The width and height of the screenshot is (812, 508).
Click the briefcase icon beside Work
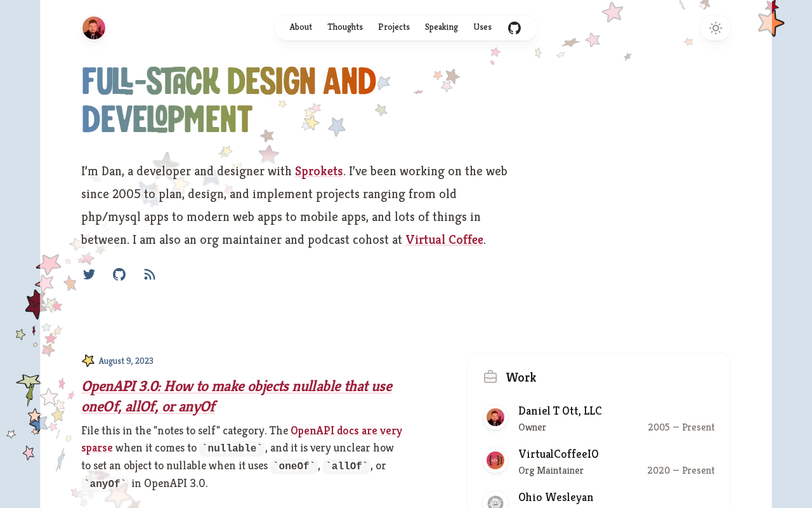click(490, 377)
